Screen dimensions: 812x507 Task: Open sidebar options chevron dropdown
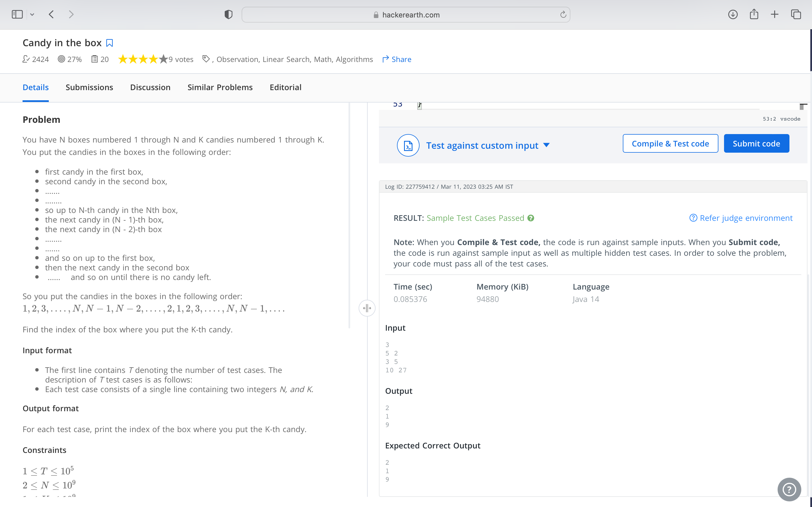coord(32,14)
